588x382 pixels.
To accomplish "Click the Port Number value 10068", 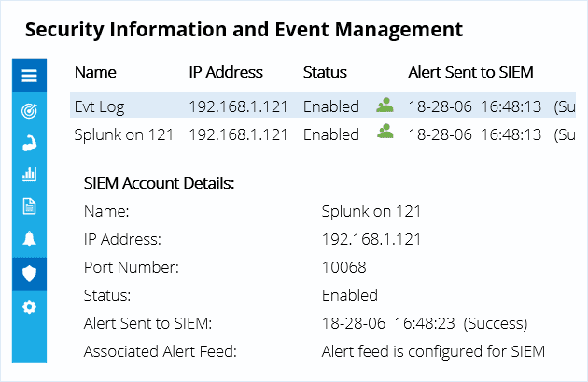I will click(x=343, y=267).
